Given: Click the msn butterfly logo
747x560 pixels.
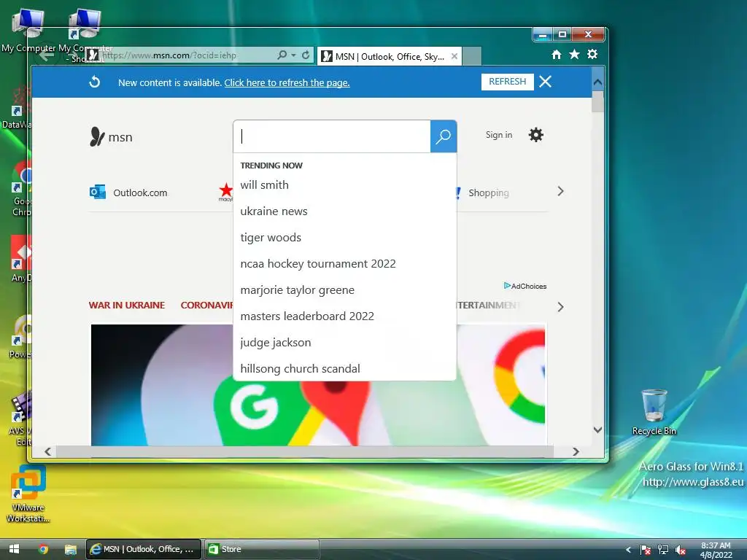Looking at the screenshot, I should pyautogui.click(x=97, y=136).
